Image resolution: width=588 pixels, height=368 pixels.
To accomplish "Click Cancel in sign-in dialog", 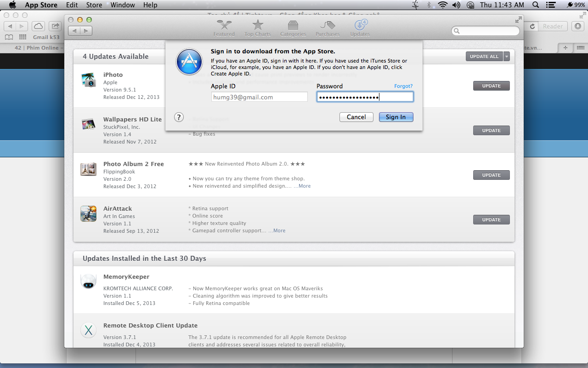I will [x=356, y=117].
